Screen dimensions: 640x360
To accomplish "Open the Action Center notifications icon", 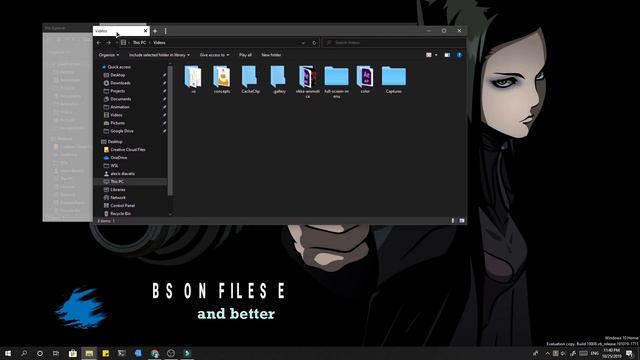I will pos(629,353).
